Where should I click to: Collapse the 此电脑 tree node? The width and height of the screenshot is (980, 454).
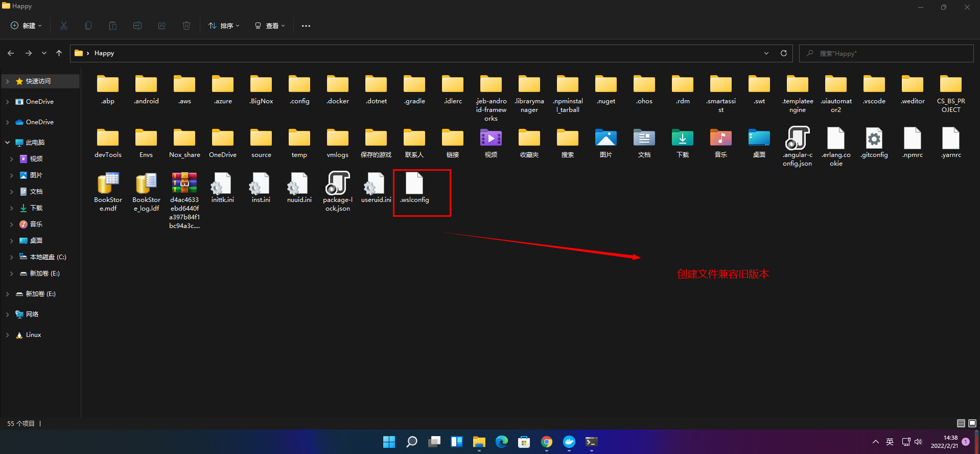(x=7, y=143)
